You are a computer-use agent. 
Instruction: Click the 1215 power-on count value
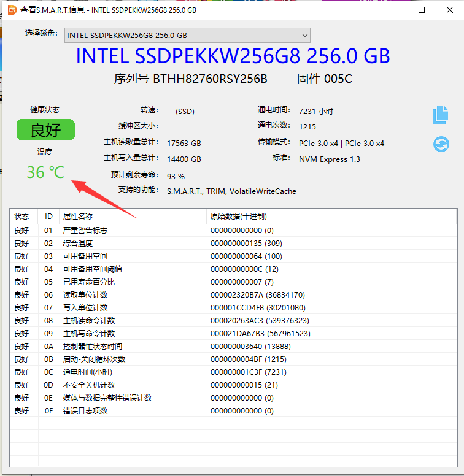pos(307,126)
